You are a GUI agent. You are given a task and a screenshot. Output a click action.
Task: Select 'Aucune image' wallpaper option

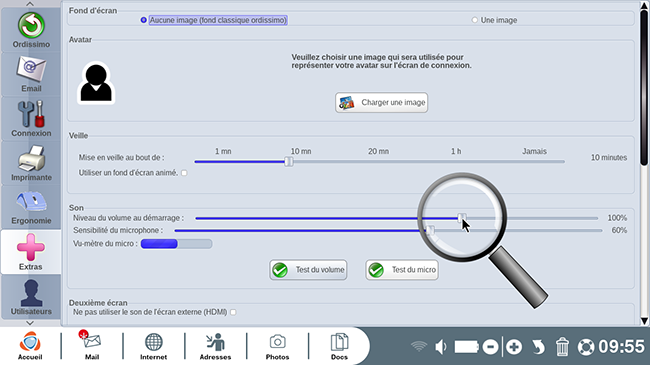pos(144,20)
